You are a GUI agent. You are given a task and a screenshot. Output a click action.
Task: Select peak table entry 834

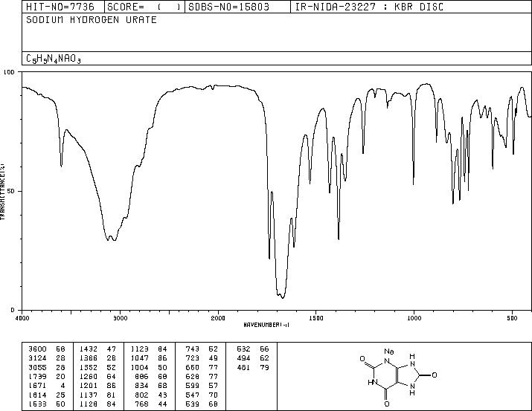pyautogui.click(x=142, y=386)
